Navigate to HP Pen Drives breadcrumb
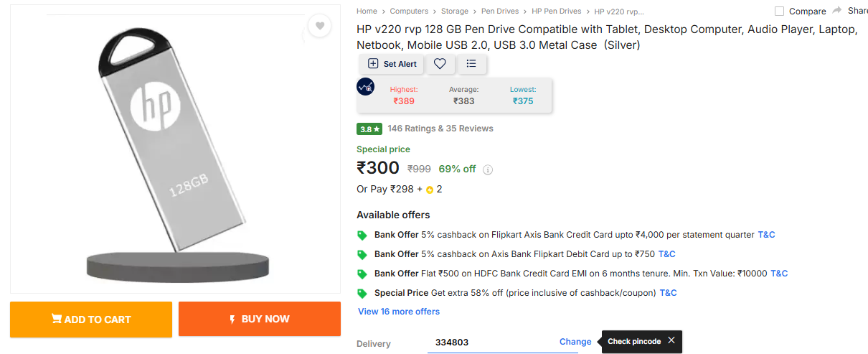Screen dimensions: 868x354 [557, 11]
